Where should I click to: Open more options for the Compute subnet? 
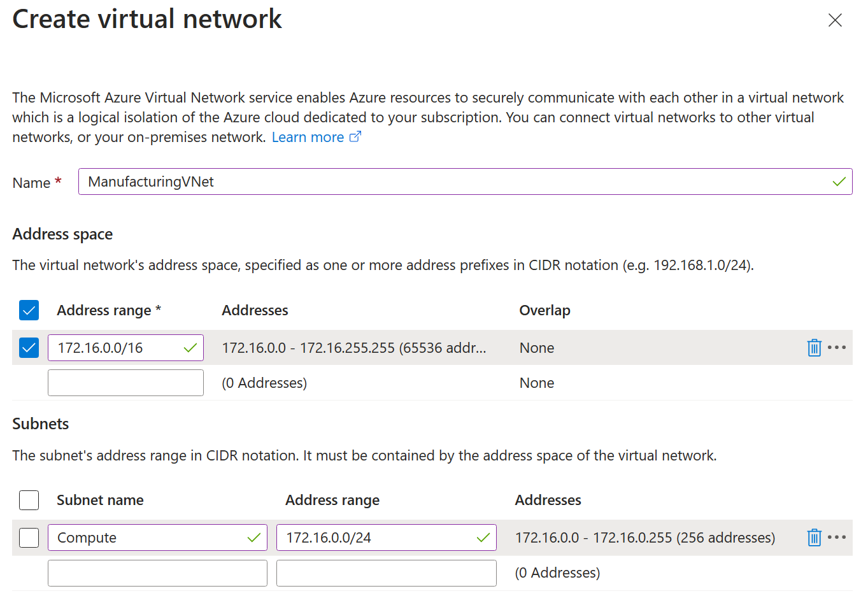(837, 537)
